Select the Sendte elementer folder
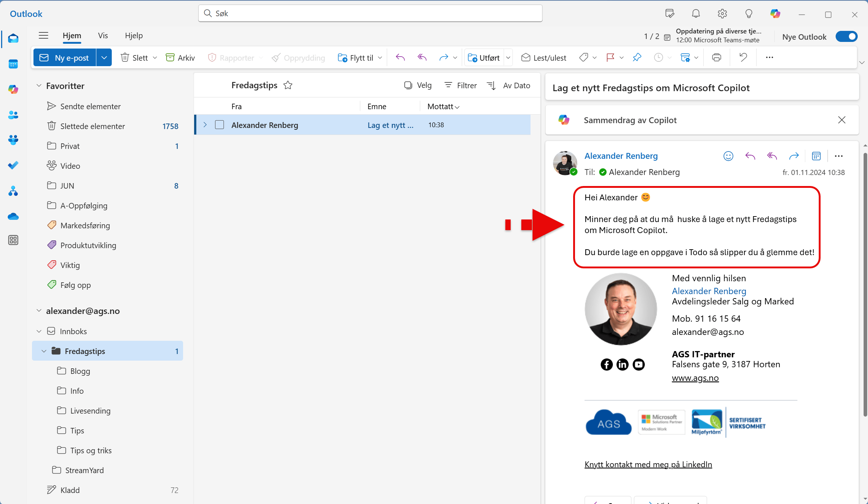 107,106
